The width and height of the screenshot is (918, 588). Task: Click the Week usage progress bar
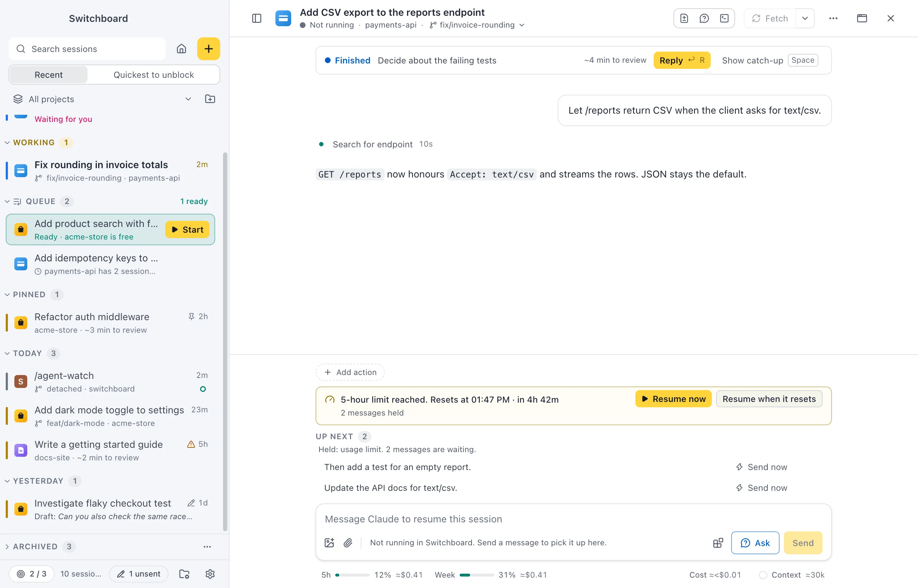point(477,575)
